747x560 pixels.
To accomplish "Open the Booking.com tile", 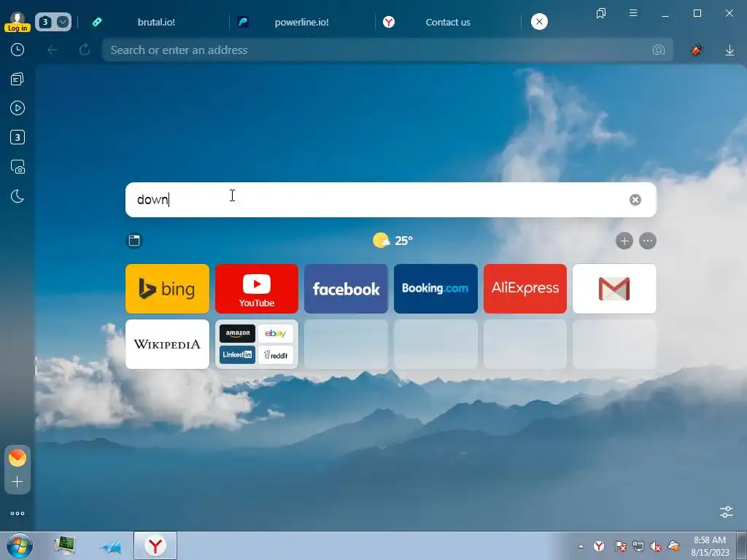I will pos(436,289).
